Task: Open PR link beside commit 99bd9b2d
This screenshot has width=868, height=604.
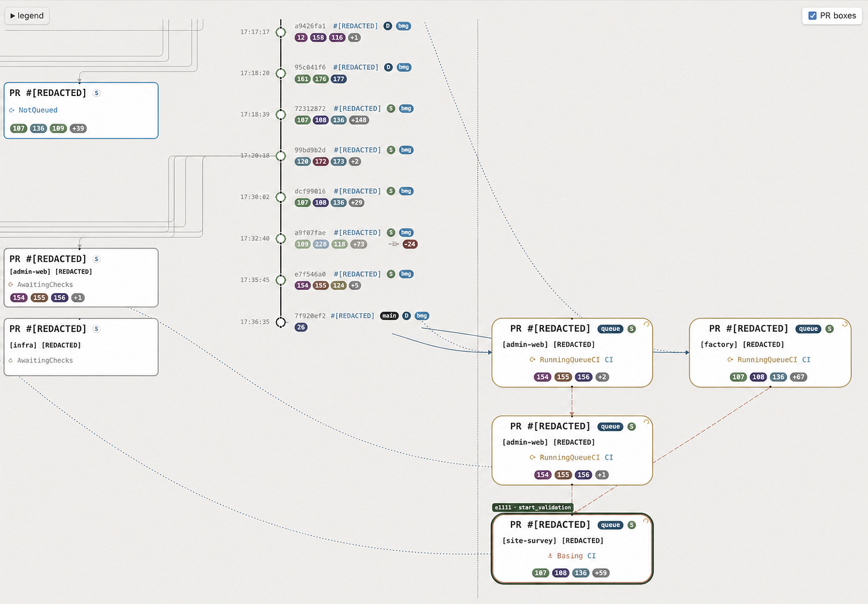Action: [357, 150]
